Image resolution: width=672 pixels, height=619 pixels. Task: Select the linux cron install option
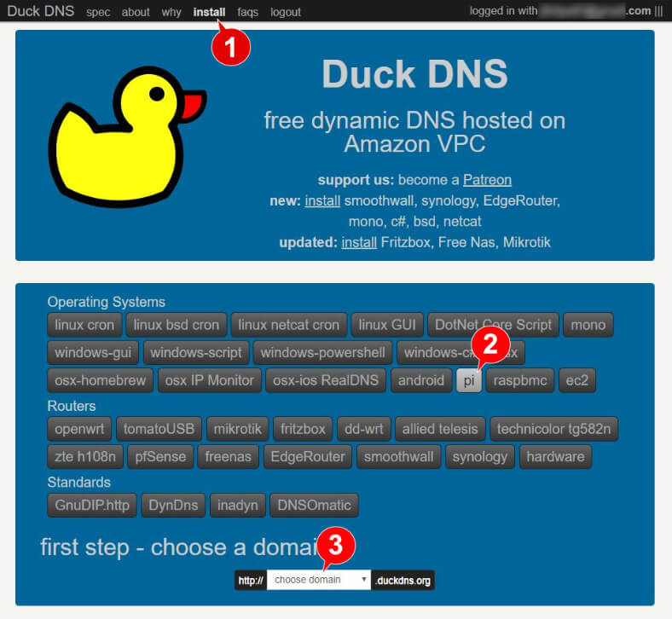click(x=84, y=325)
